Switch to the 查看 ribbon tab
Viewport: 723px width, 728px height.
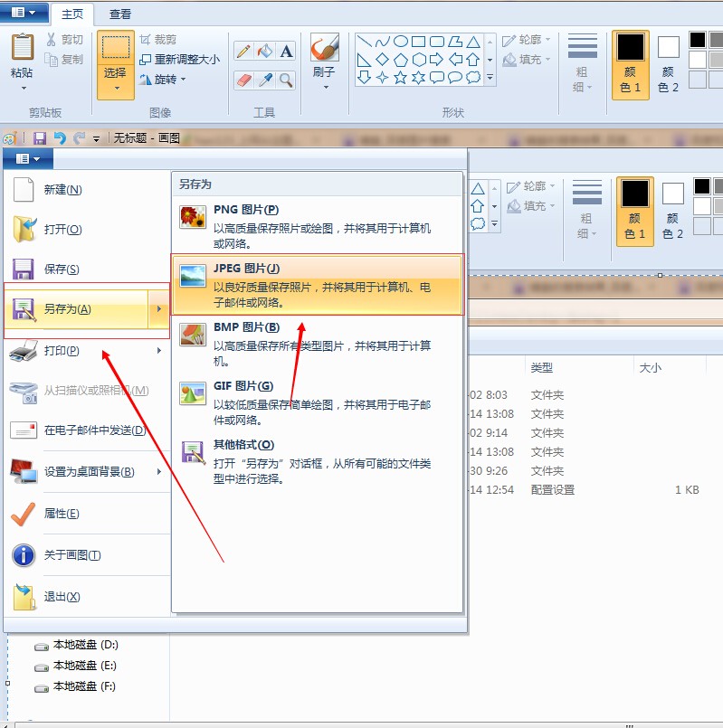coord(119,14)
